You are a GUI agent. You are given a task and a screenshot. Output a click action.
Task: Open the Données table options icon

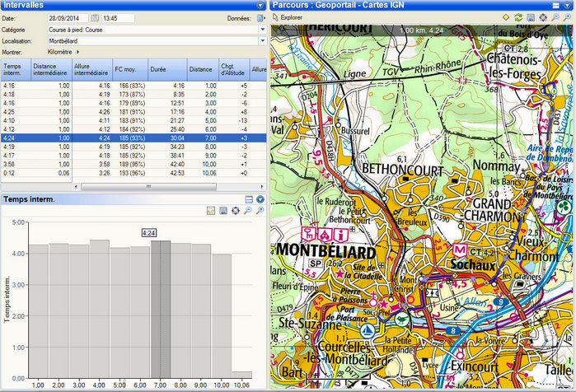pos(261,18)
